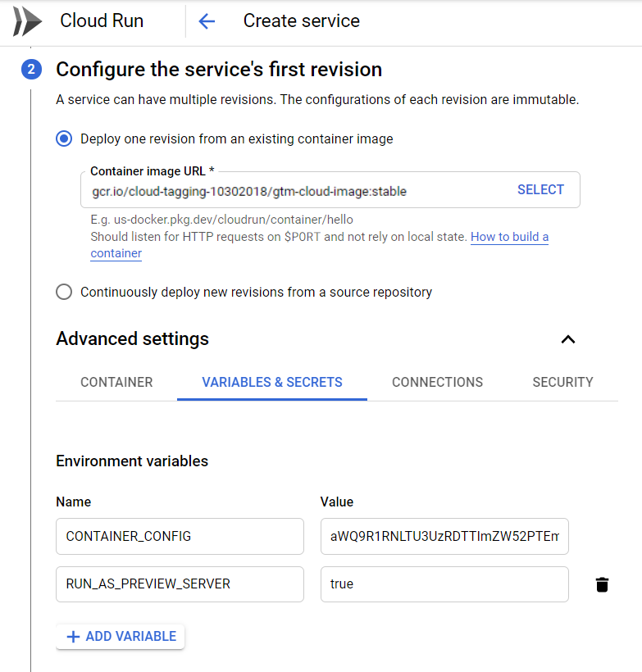Open the How to build a container link
642x672 pixels.
[509, 237]
